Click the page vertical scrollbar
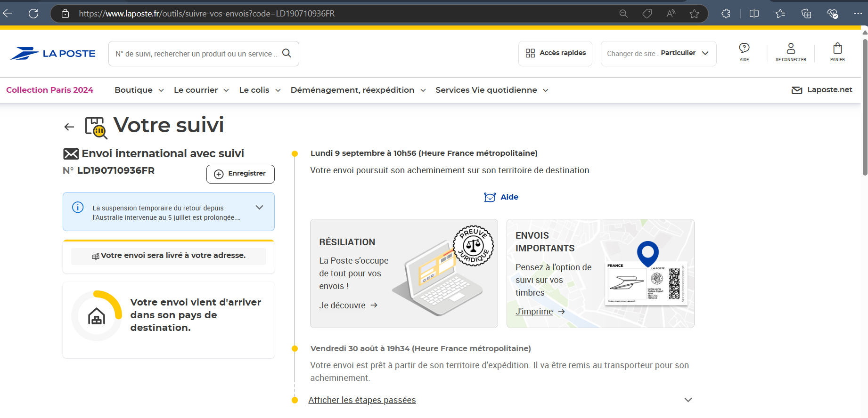This screenshot has width=868, height=418. (864, 108)
